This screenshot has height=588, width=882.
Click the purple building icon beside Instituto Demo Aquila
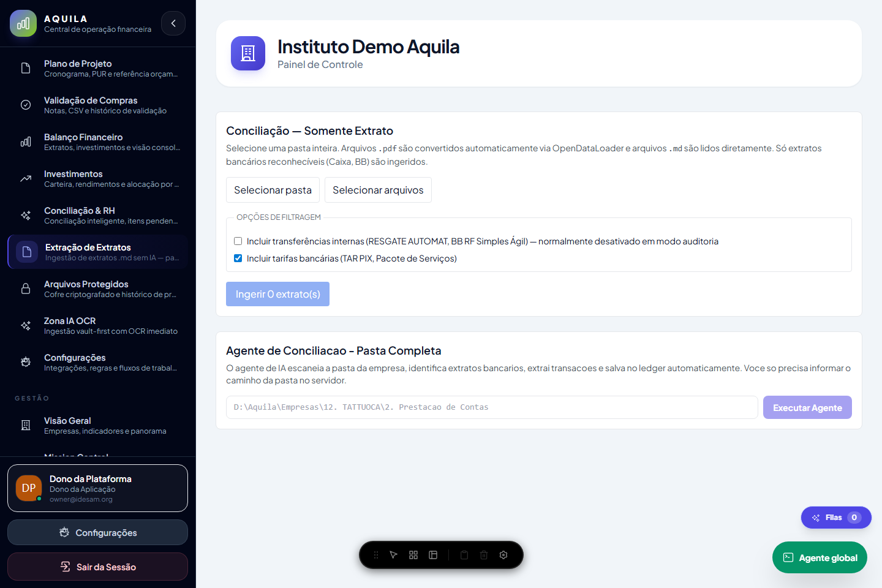(x=248, y=53)
